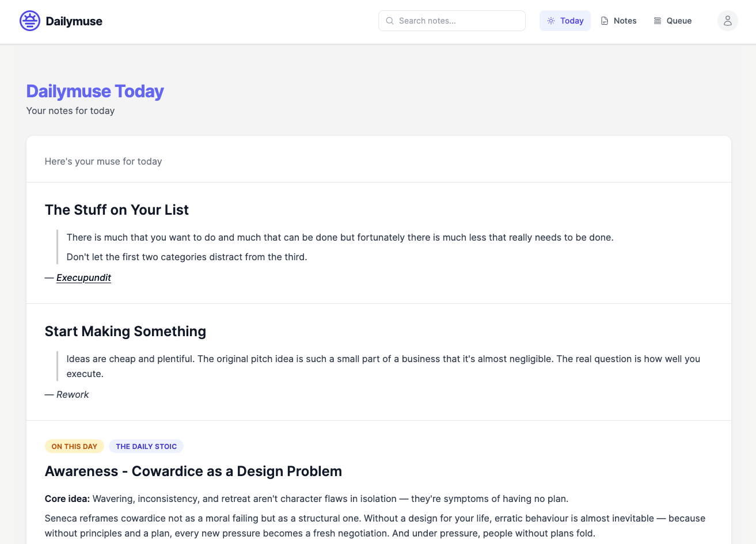Image resolution: width=756 pixels, height=544 pixels.
Task: Click the magnifier icon in search box
Action: coord(390,21)
